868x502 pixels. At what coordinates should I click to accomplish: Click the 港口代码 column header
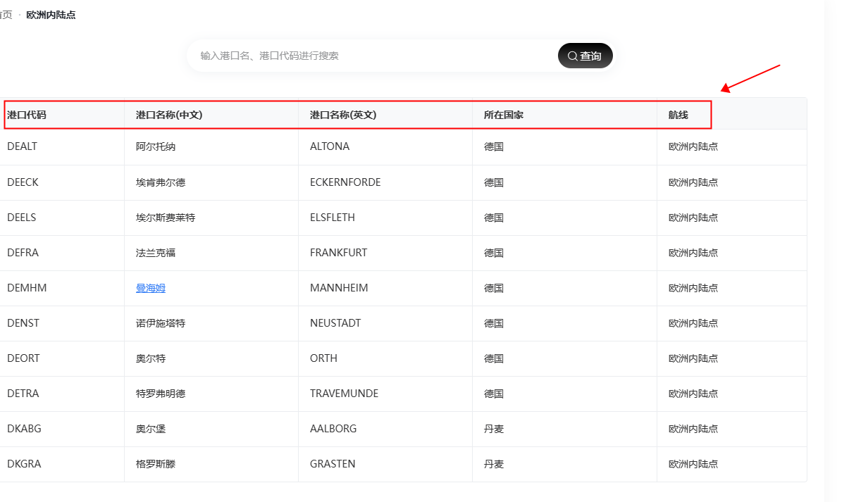27,115
